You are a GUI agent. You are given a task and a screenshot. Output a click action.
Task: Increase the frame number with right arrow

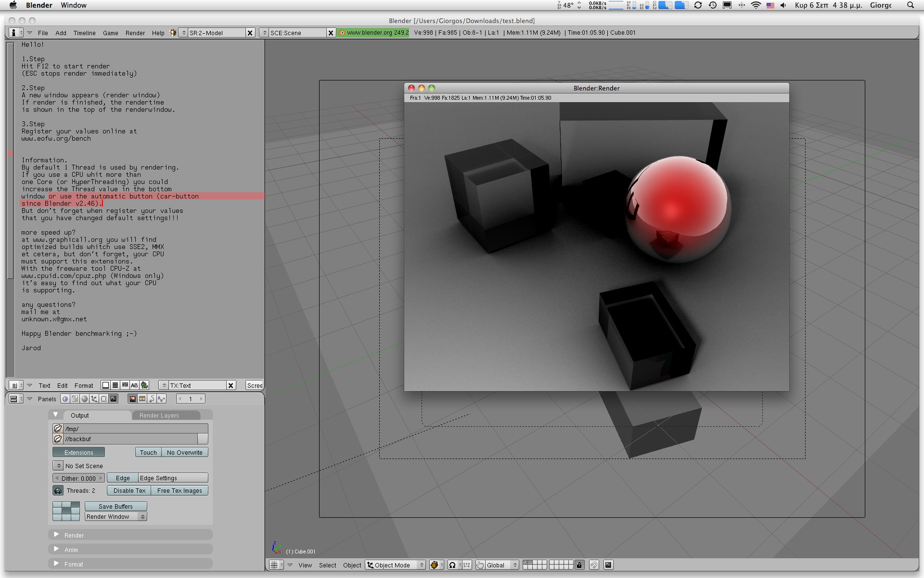(201, 399)
